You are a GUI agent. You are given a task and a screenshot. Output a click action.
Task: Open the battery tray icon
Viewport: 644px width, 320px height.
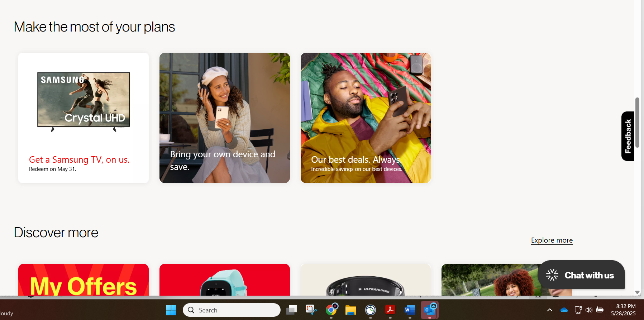coord(600,310)
